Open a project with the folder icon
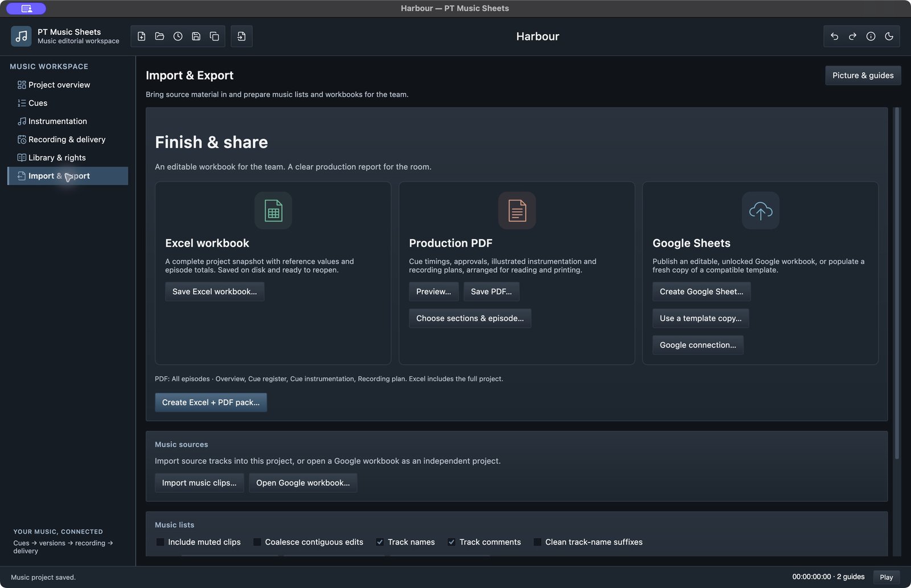The width and height of the screenshot is (911, 588). pyautogui.click(x=159, y=36)
